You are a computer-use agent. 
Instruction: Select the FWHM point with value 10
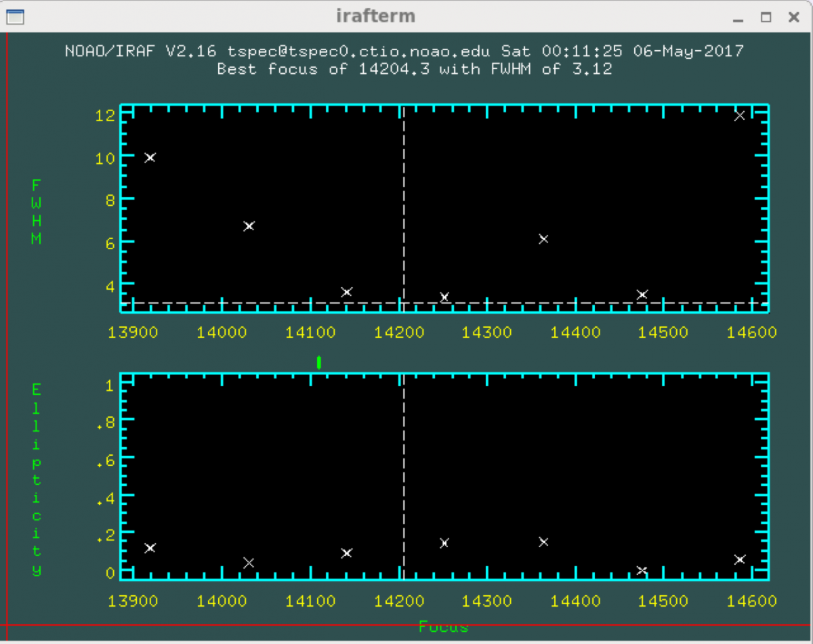tap(150, 157)
